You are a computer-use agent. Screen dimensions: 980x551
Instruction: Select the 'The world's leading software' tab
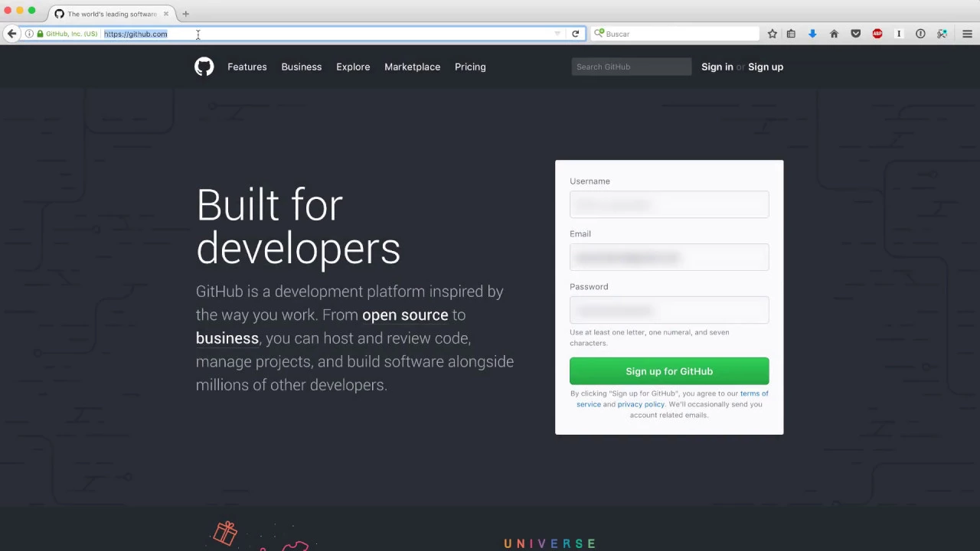tap(112, 14)
